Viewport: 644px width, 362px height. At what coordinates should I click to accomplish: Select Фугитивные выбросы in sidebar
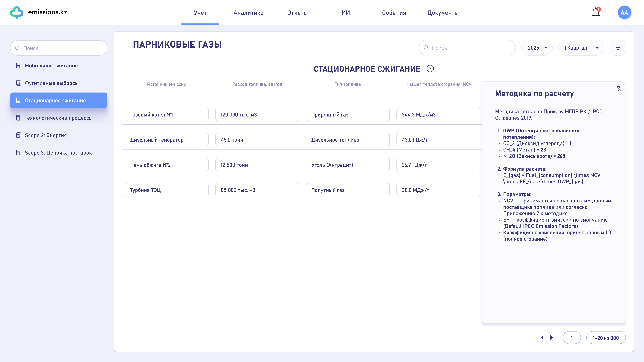pyautogui.click(x=52, y=83)
